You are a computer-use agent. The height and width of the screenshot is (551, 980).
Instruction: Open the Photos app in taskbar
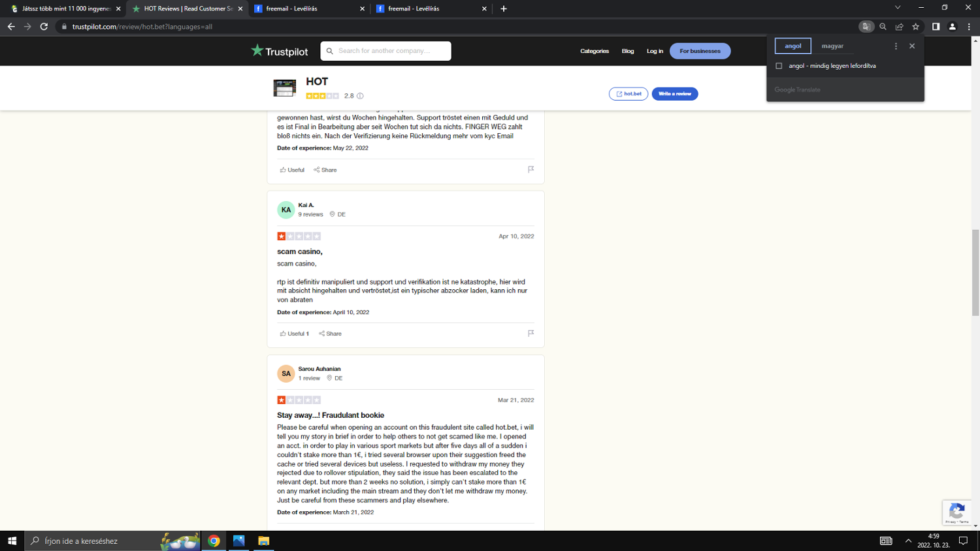[238, 541]
